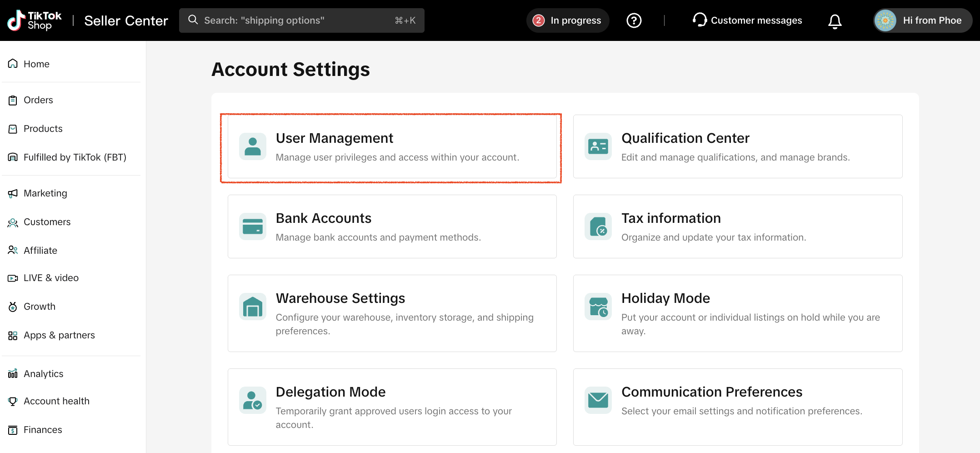Open Customer messages

point(747,20)
